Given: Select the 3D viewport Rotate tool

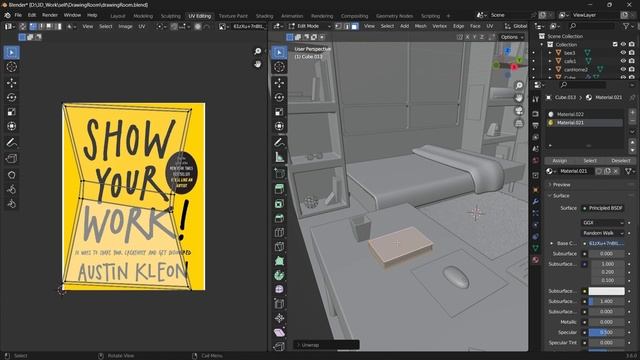Looking at the screenshot, I should 279,98.
